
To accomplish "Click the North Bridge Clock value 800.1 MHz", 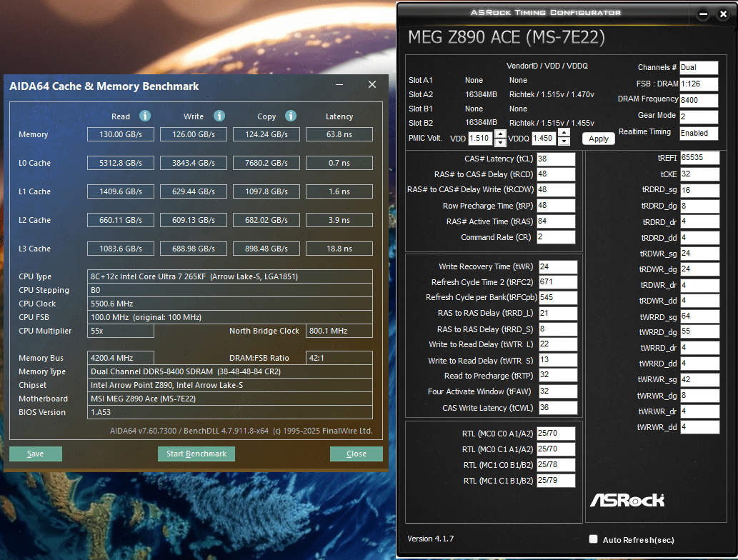I will pyautogui.click(x=339, y=331).
